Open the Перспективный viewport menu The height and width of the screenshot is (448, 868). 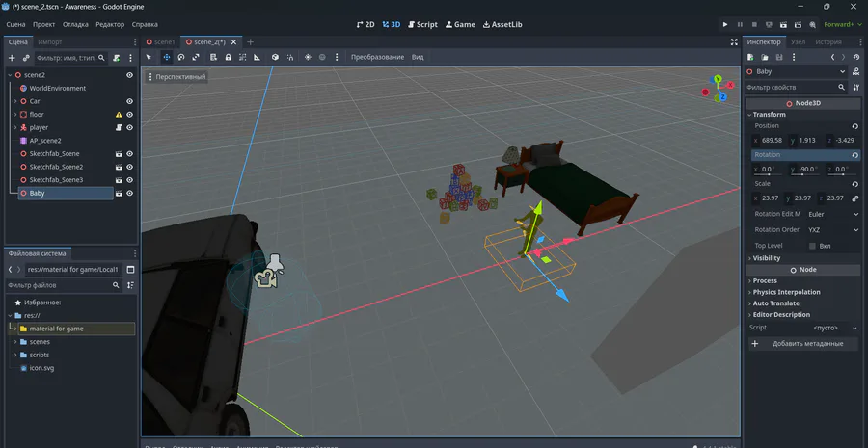tap(176, 77)
